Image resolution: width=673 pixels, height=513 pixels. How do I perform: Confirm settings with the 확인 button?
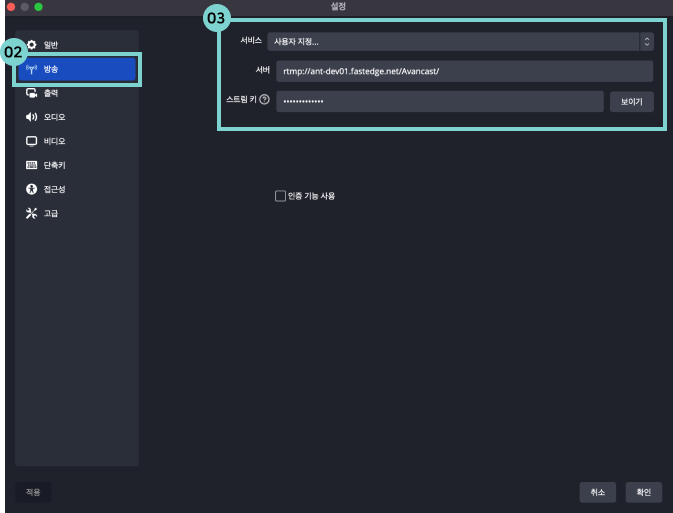[643, 492]
